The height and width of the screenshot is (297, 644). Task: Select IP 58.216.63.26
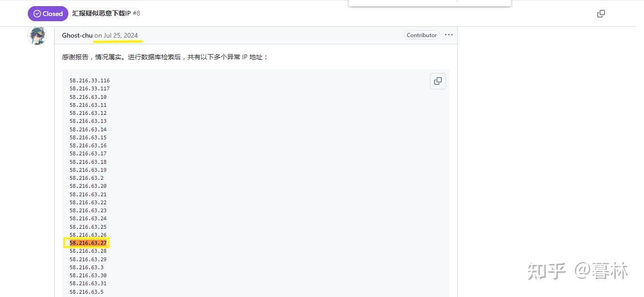tap(88, 235)
